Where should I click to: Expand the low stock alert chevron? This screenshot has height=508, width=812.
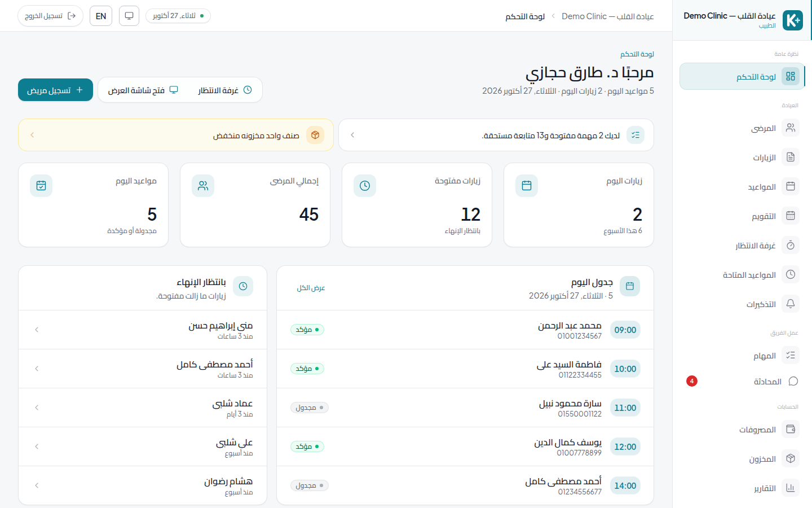[x=32, y=135]
